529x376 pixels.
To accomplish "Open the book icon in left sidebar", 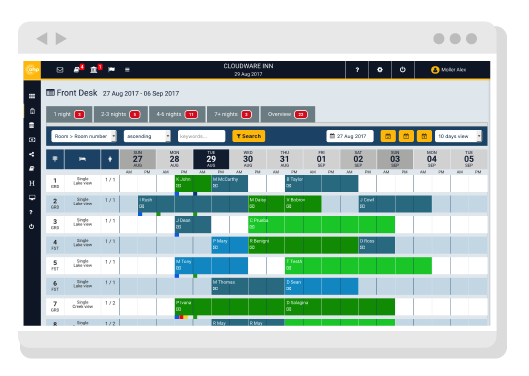I will (32, 168).
